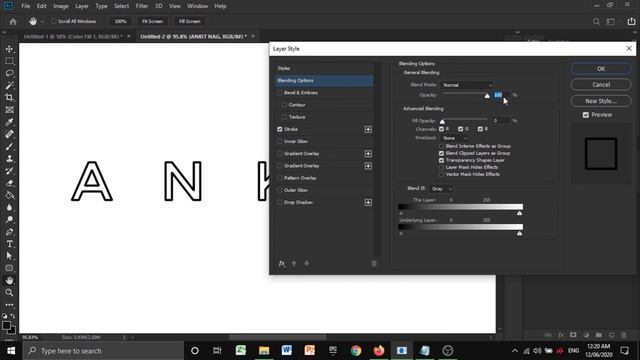Select the Horizontal Type tool
Image resolution: width=640 pixels, height=360 pixels.
[9, 244]
